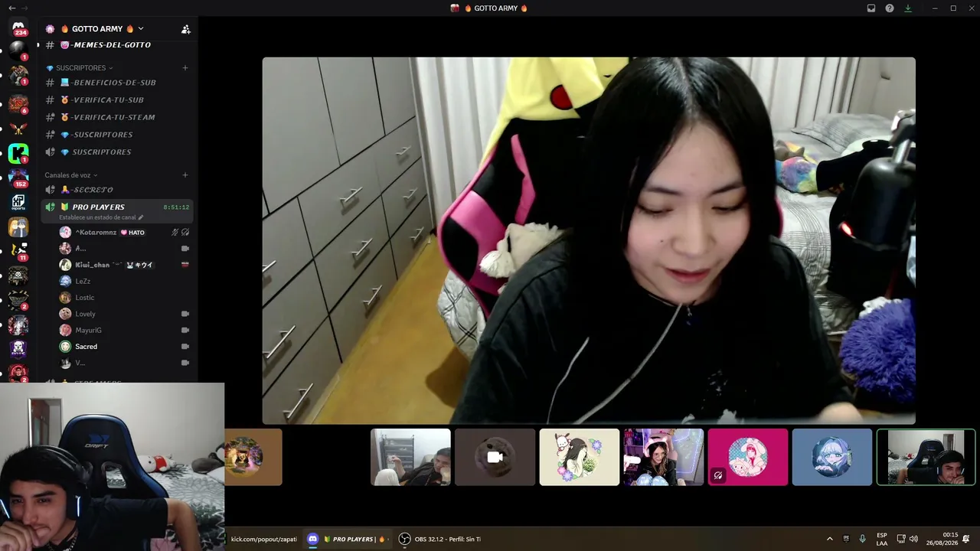Focus the cream anime avatar tile
This screenshot has height=551, width=980.
coord(580,457)
